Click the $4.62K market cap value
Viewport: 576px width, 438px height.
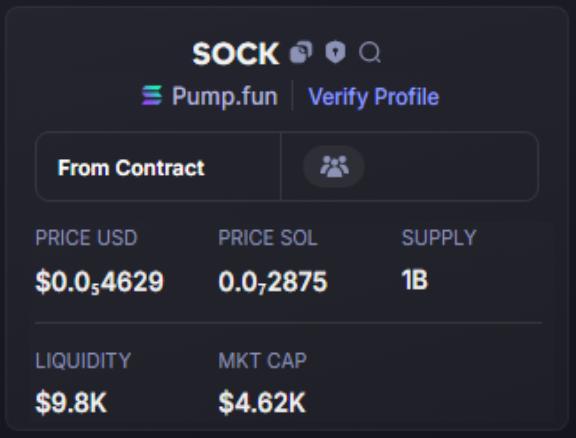pyautogui.click(x=262, y=403)
